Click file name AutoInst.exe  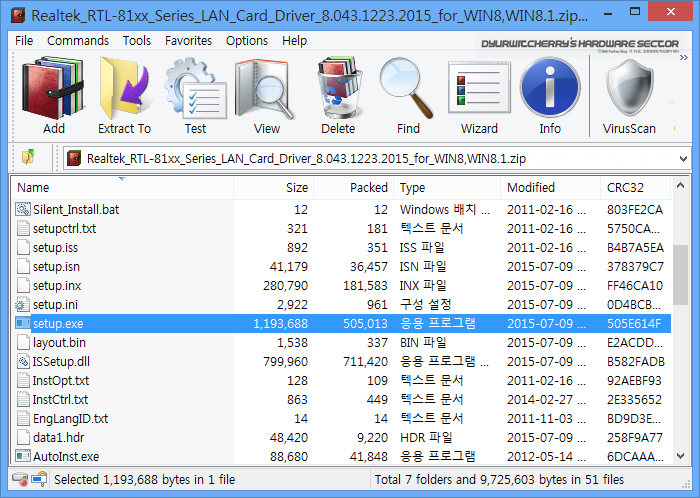66,456
